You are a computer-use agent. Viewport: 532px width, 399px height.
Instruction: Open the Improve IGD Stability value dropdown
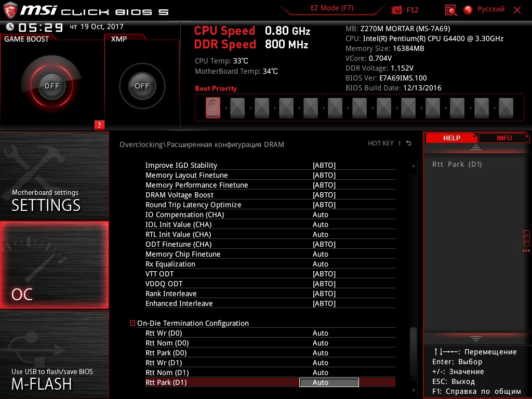[324, 165]
